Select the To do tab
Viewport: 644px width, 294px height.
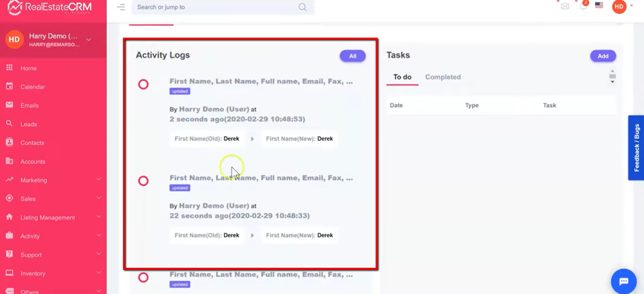coord(402,77)
